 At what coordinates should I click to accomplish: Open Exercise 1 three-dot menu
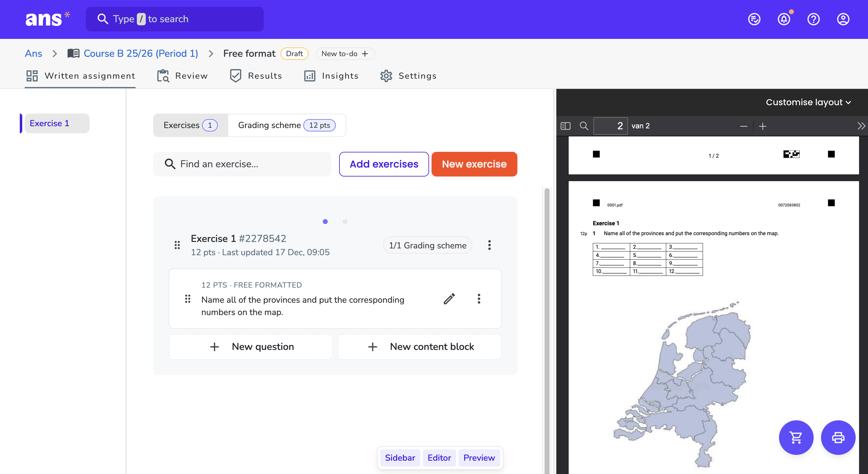coord(489,245)
